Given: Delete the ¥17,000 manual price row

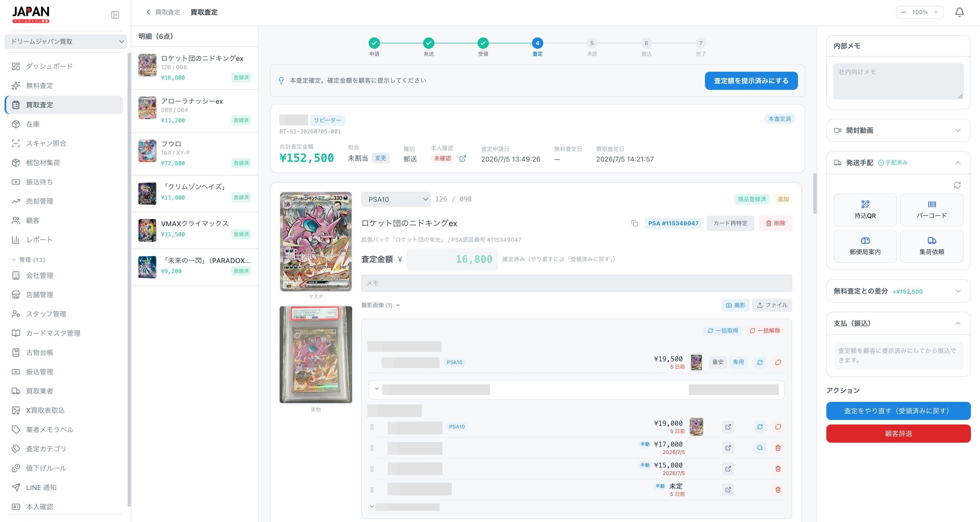Looking at the screenshot, I should coord(778,448).
